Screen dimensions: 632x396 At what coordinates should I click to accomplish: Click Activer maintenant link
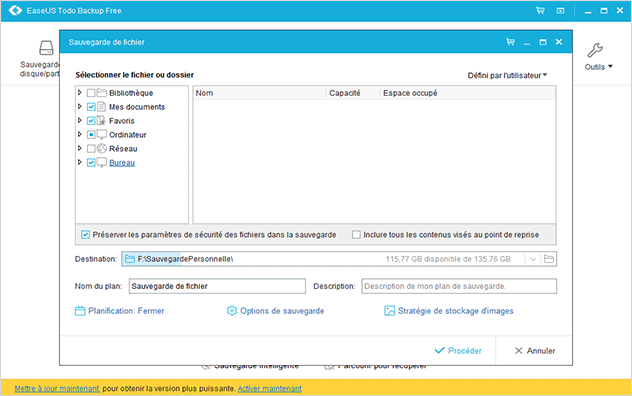pyautogui.click(x=270, y=389)
